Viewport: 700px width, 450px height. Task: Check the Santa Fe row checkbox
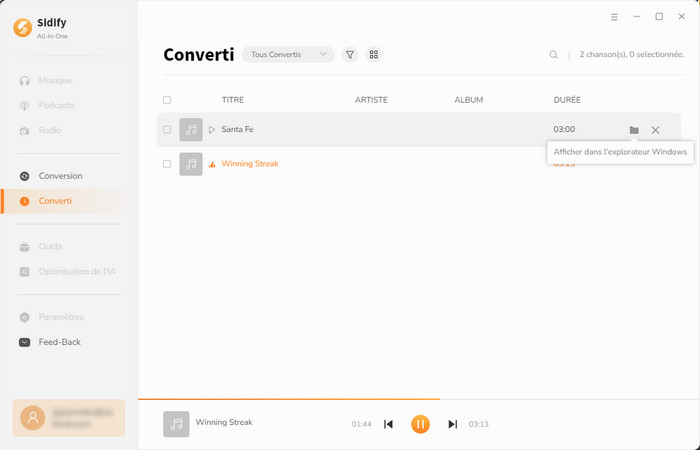[167, 130]
